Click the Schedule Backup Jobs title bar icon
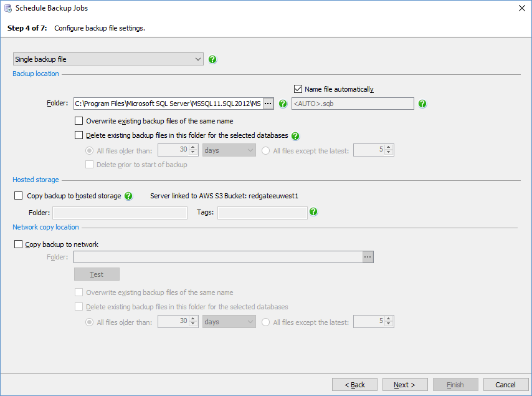The height and width of the screenshot is (396, 532). pos(8,9)
